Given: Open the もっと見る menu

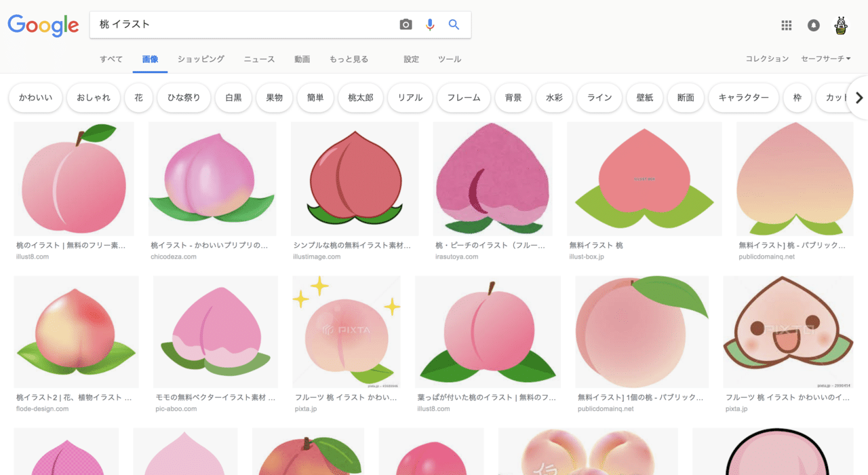Looking at the screenshot, I should [349, 59].
